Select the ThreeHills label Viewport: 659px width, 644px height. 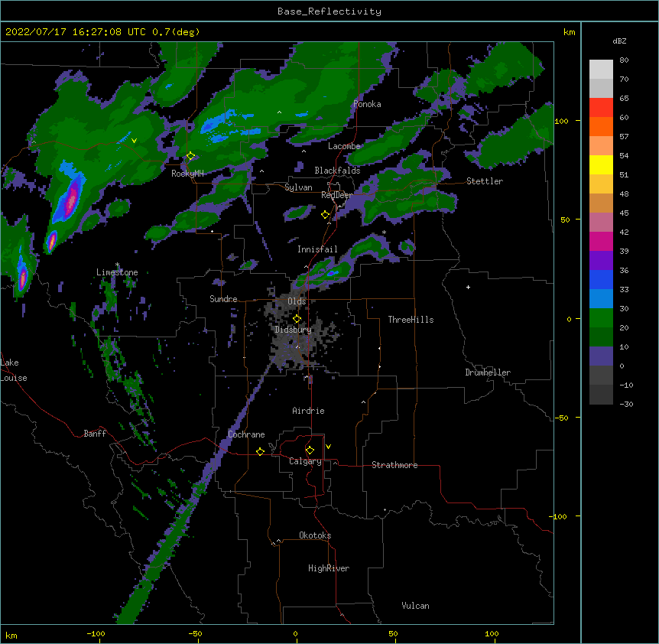[411, 320]
